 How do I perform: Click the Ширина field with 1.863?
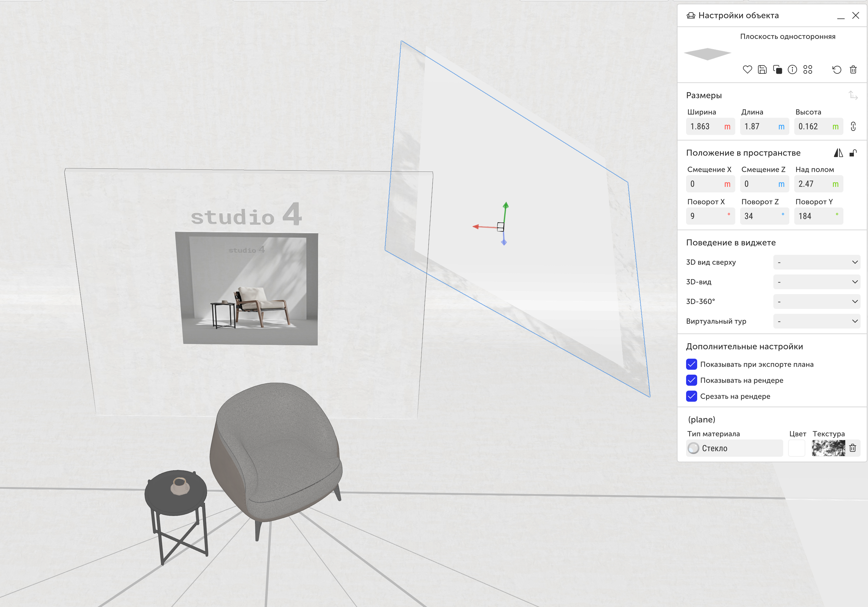tap(710, 126)
